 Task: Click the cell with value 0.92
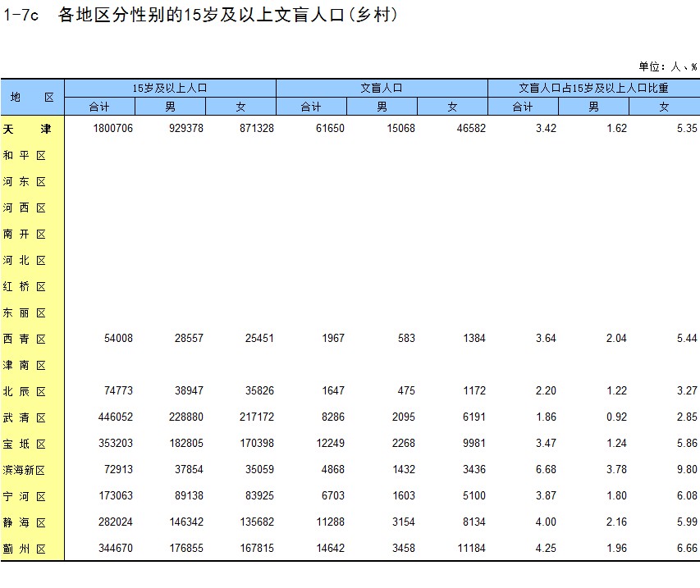(x=616, y=417)
